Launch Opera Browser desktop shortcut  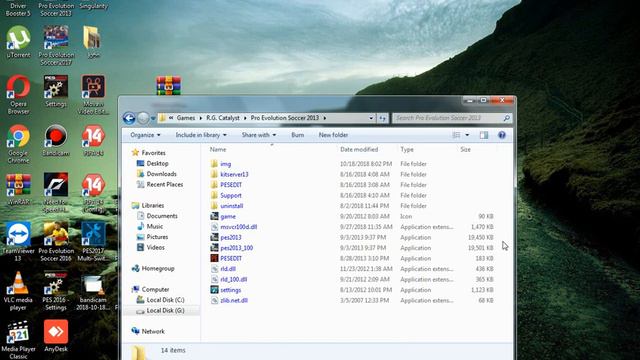tap(18, 94)
